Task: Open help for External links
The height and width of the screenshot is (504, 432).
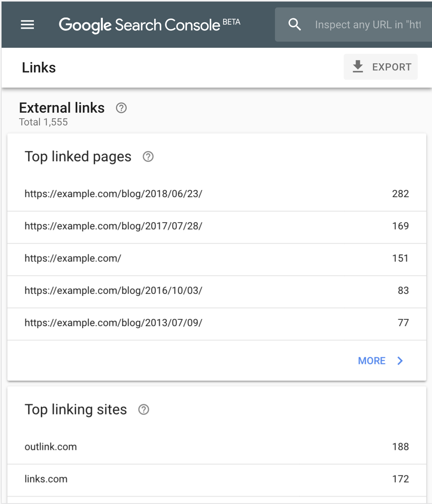Action: click(x=121, y=108)
